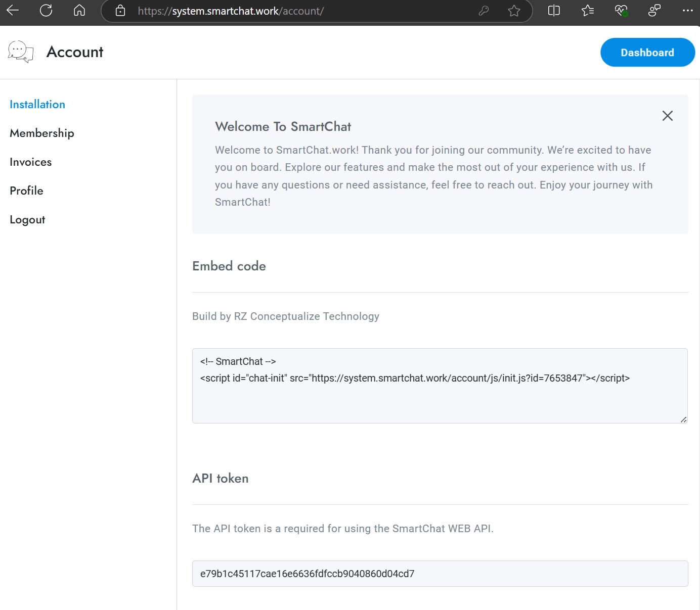Open the favorites list

pos(587,11)
